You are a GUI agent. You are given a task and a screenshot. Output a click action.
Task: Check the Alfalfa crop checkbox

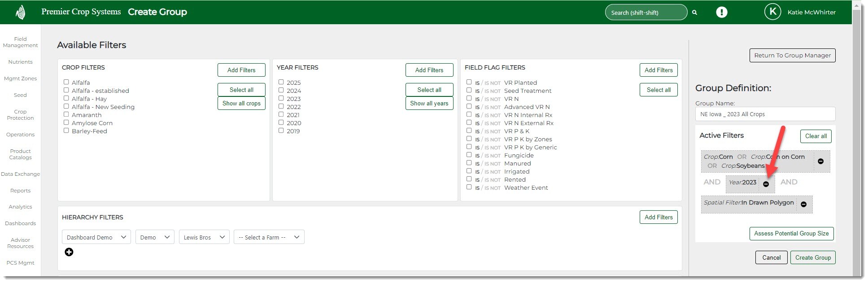coord(66,82)
